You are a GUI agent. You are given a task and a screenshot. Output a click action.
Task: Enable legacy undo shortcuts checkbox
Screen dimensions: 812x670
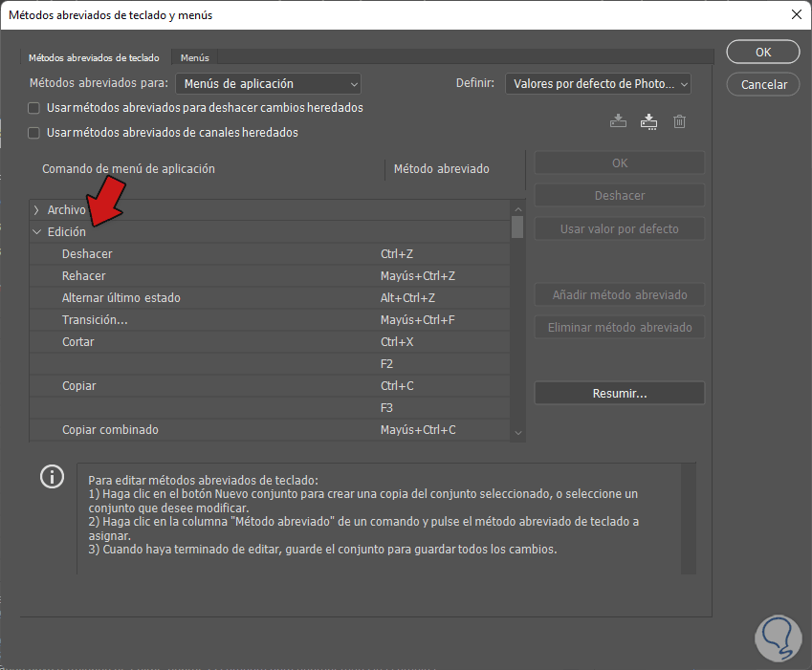33,108
